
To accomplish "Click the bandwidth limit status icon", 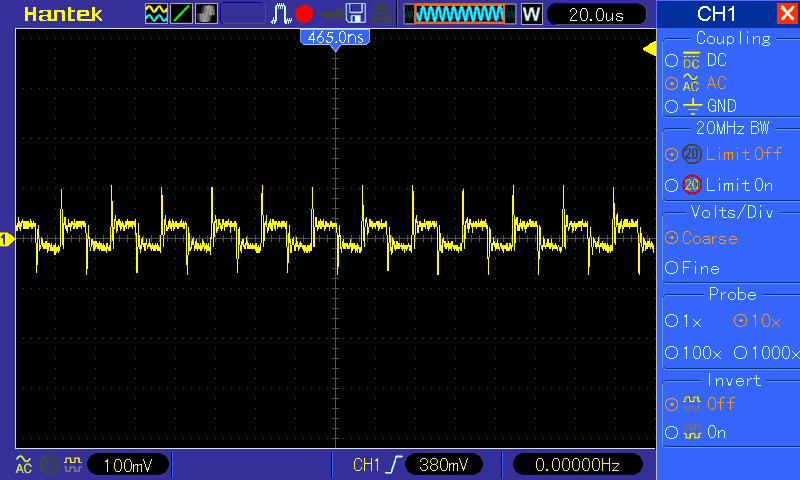I will tap(49, 465).
